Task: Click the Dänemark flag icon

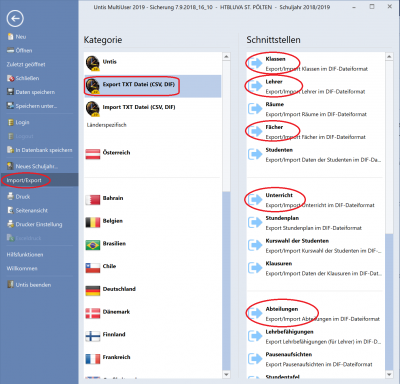Action: 93,313
